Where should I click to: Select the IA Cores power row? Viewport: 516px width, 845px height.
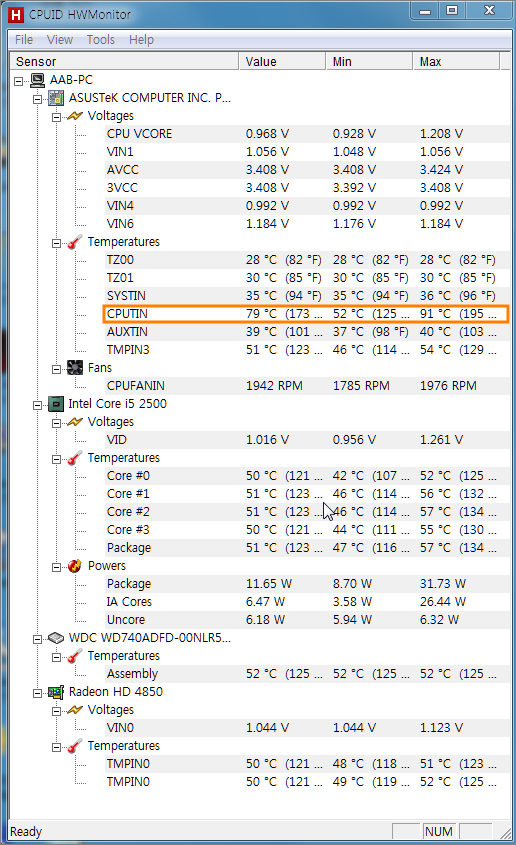(x=307, y=602)
